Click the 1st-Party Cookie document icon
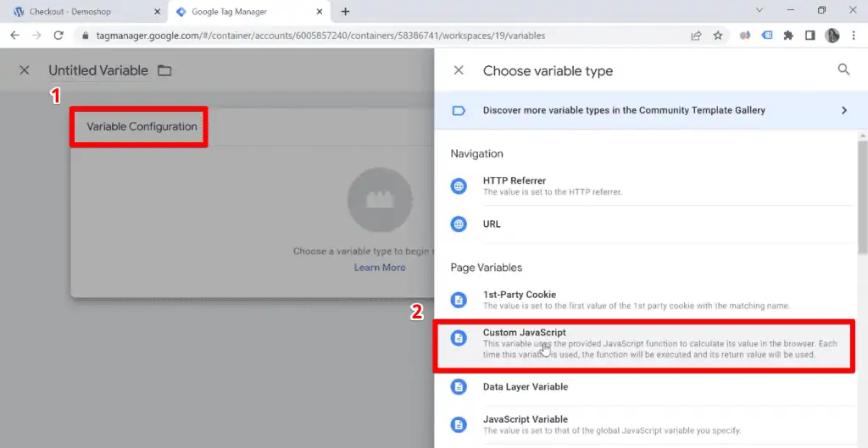Viewport: 868px width, 448px height. point(459,300)
